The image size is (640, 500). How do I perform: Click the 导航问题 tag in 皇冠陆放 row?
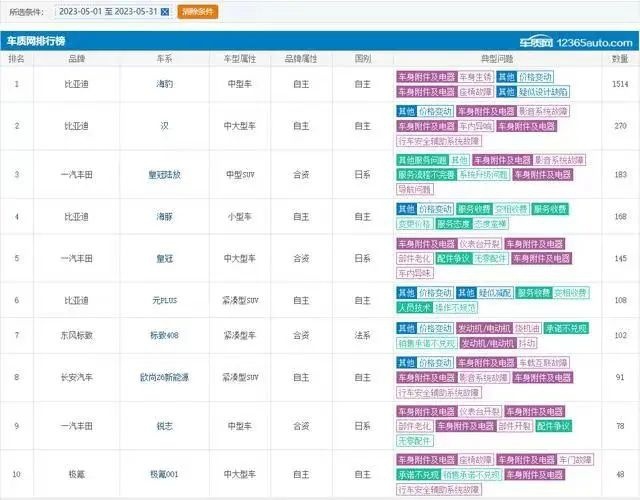(415, 189)
